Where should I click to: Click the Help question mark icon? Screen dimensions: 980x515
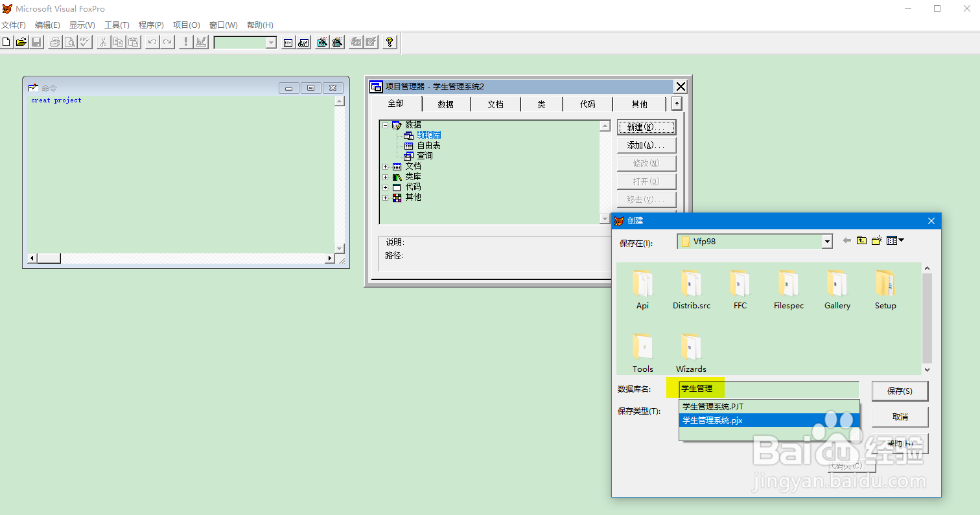coord(390,42)
